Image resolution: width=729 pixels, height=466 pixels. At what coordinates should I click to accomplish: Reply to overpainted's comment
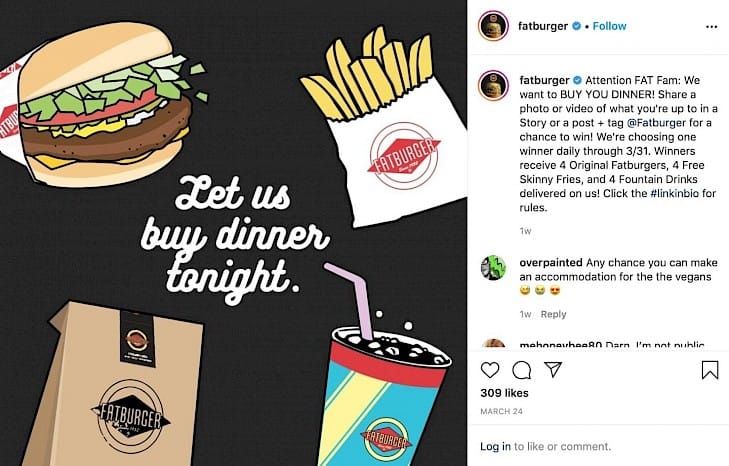tap(553, 314)
